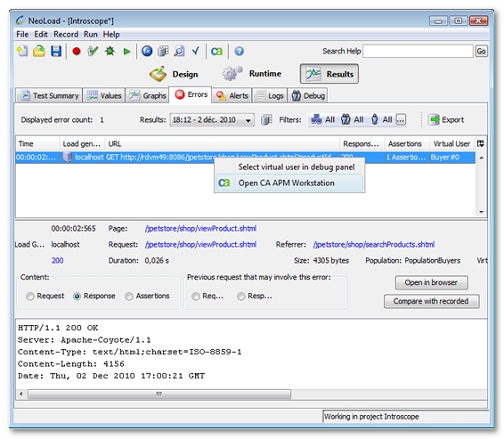Switch to the Logs tab

tap(270, 95)
